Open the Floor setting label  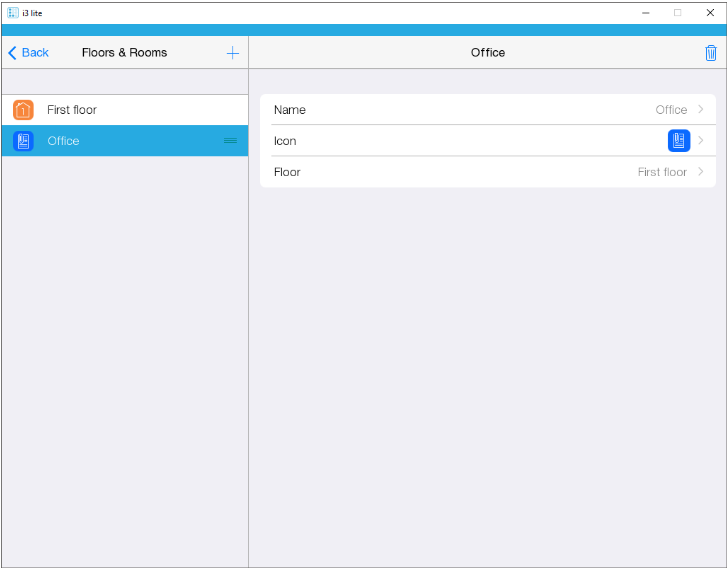coord(287,172)
